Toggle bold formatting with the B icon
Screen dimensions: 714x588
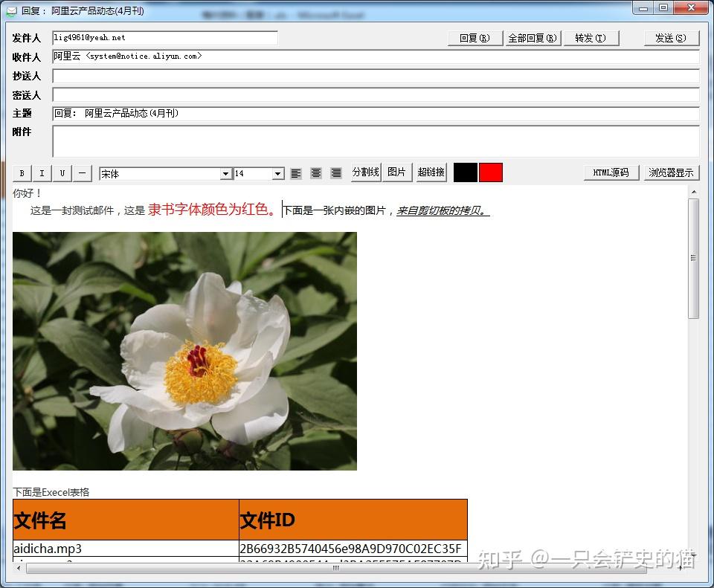(22, 173)
